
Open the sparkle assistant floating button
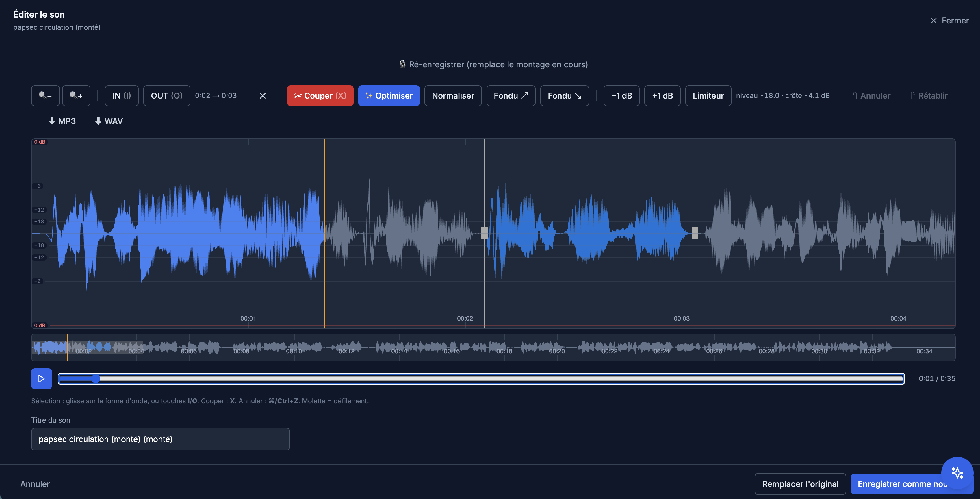pos(957,473)
